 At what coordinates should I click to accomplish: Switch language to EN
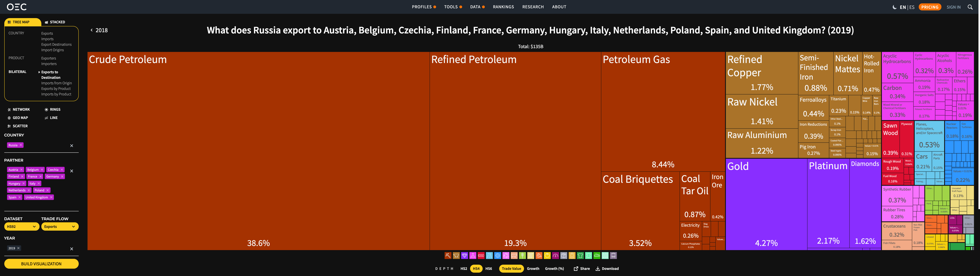click(x=903, y=7)
